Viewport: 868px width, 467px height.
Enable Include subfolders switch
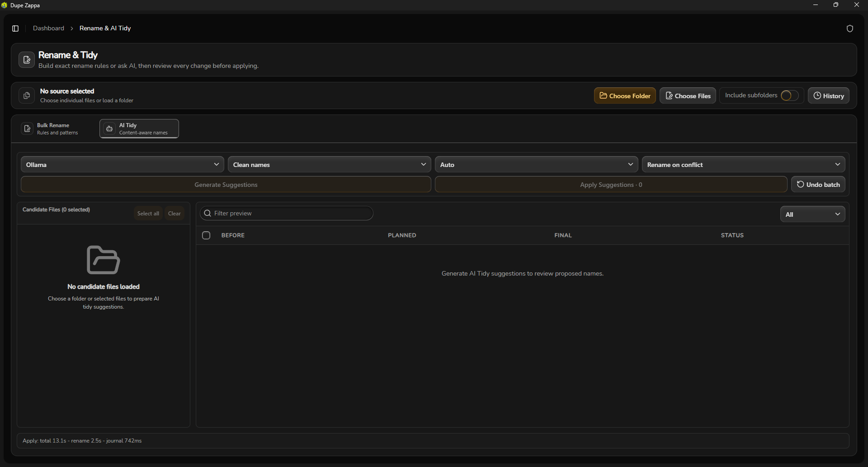pyautogui.click(x=789, y=95)
